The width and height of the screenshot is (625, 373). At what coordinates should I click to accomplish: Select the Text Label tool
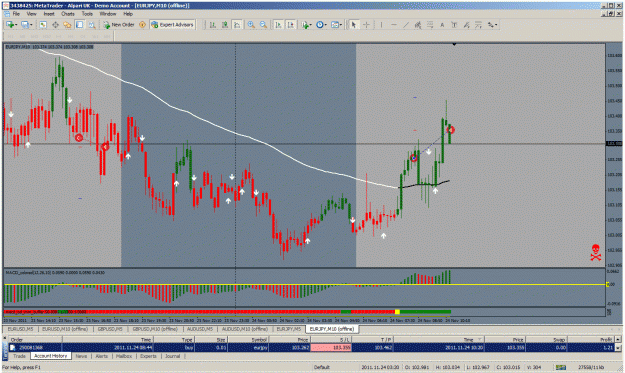(x=454, y=25)
